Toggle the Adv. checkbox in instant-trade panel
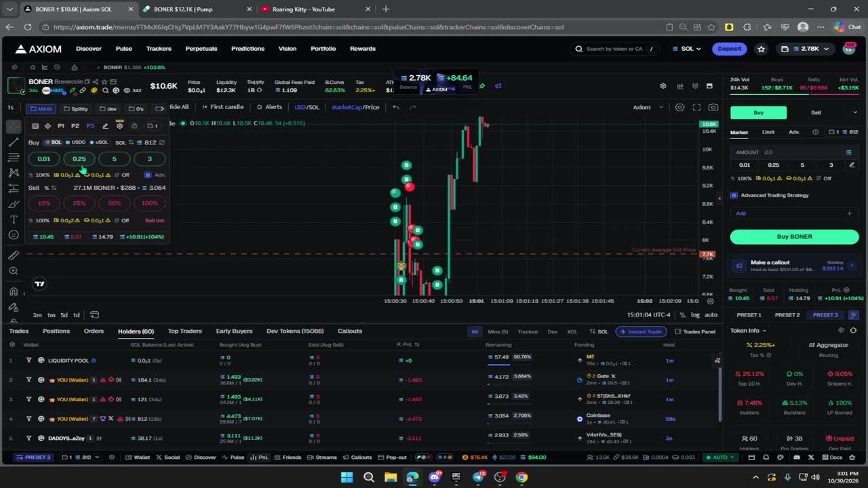The height and width of the screenshot is (488, 868). [x=148, y=175]
